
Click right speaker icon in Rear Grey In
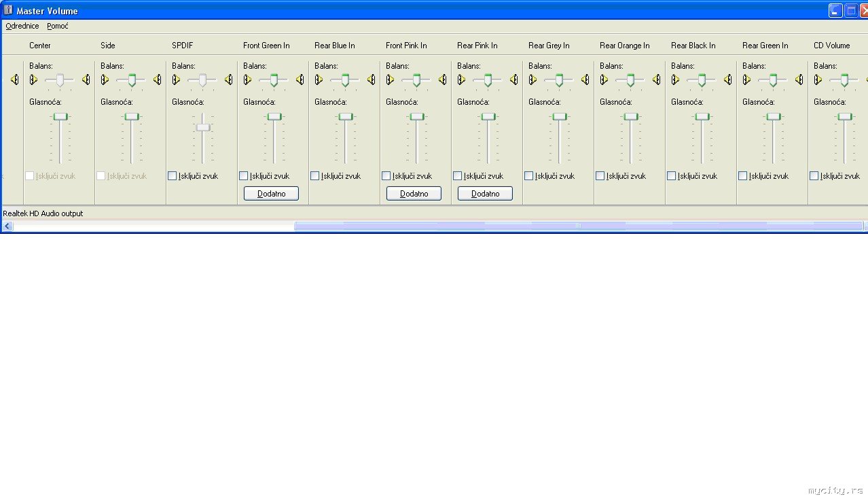585,80
